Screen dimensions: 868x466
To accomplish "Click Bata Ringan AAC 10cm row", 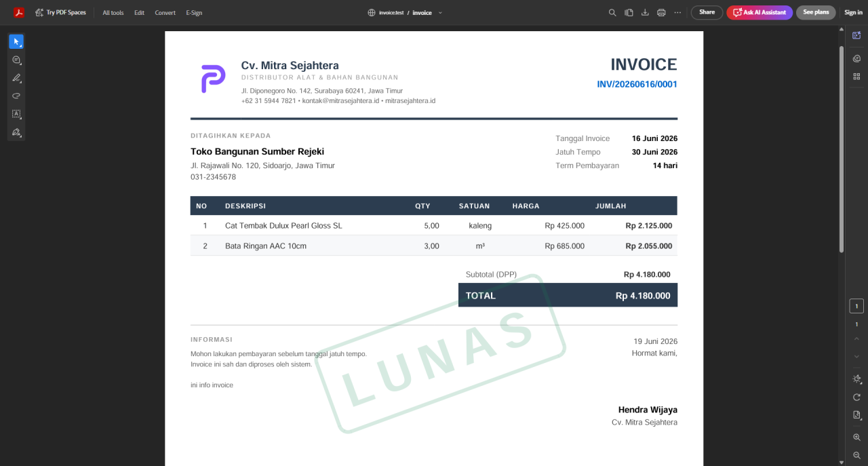I will coord(433,246).
